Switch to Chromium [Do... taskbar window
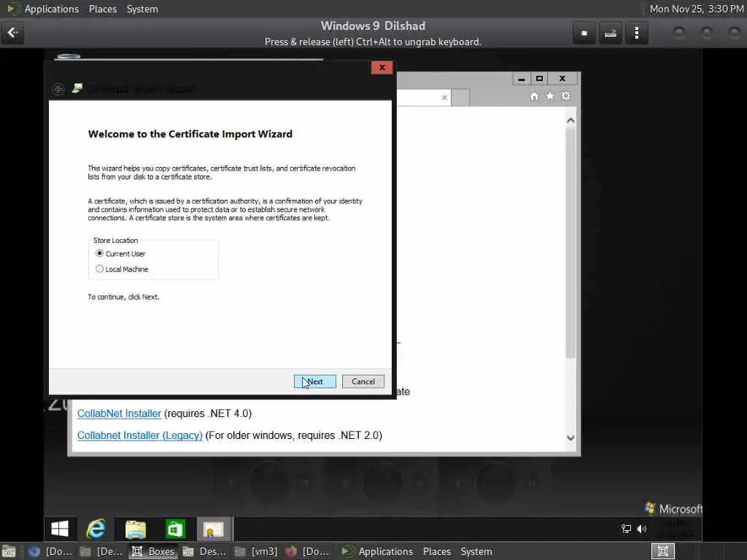This screenshot has height=560, width=747. click(x=50, y=551)
